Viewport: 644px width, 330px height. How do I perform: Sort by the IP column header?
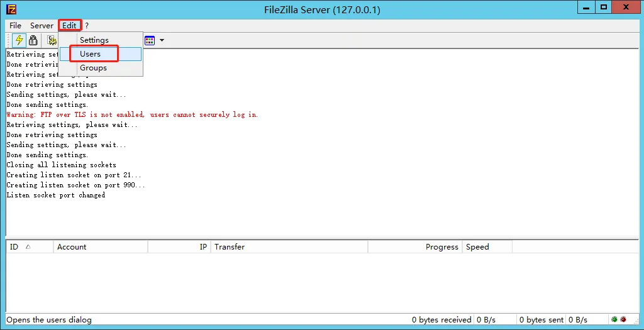coord(179,246)
